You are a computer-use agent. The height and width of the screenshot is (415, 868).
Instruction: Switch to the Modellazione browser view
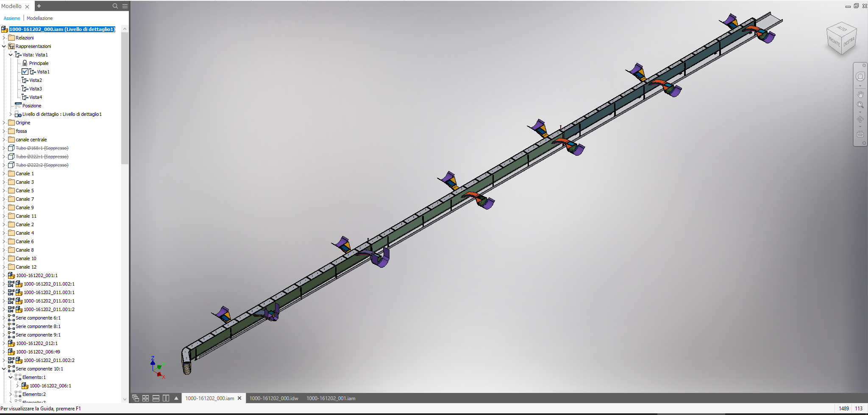(39, 18)
